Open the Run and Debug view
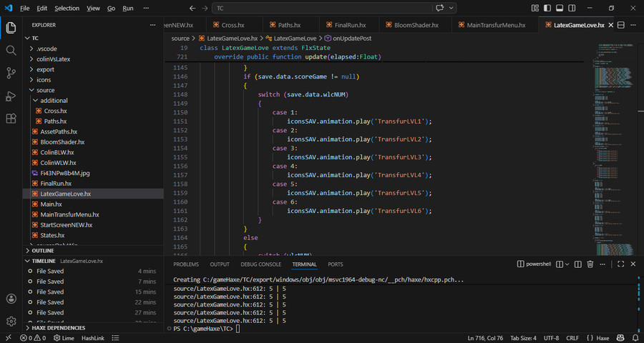The height and width of the screenshot is (343, 644). (11, 96)
